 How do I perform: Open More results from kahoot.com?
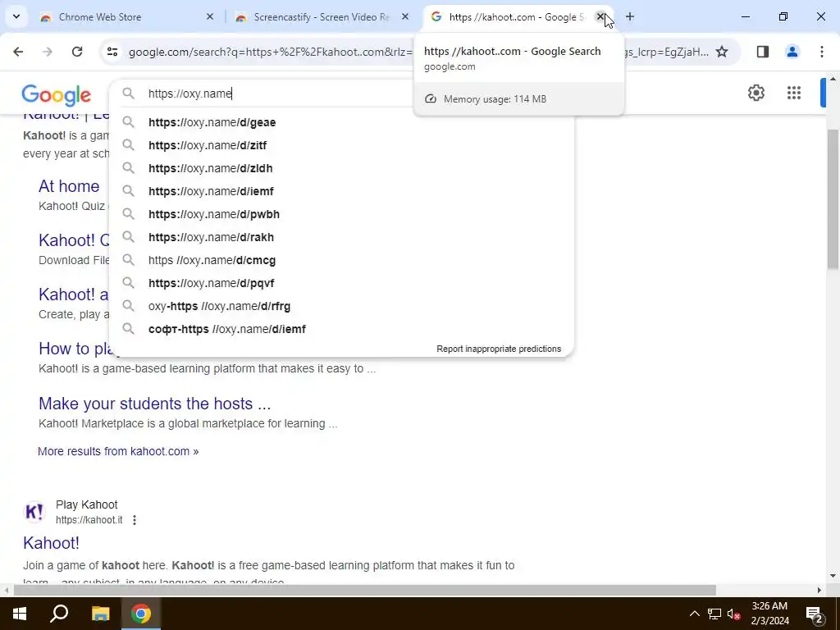click(118, 451)
